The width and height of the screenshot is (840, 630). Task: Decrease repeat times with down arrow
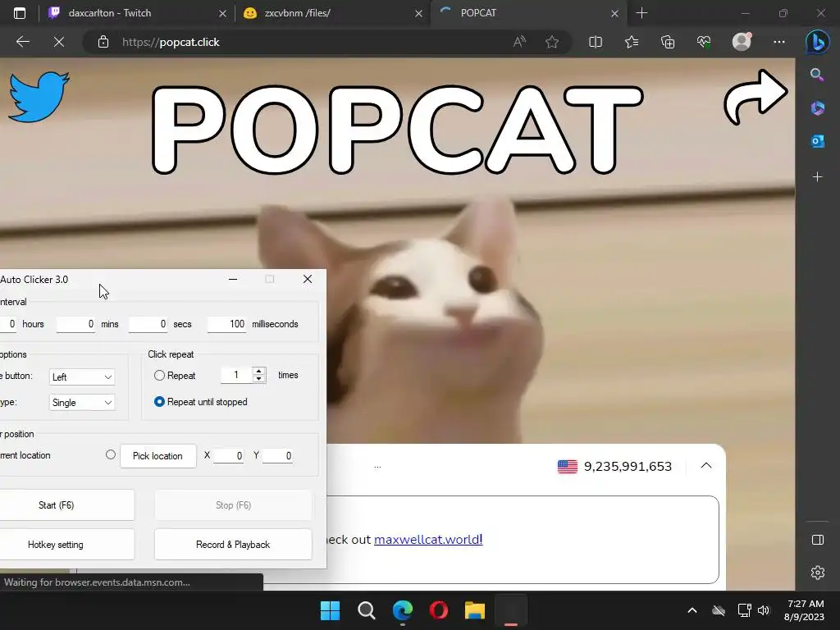pyautogui.click(x=258, y=379)
